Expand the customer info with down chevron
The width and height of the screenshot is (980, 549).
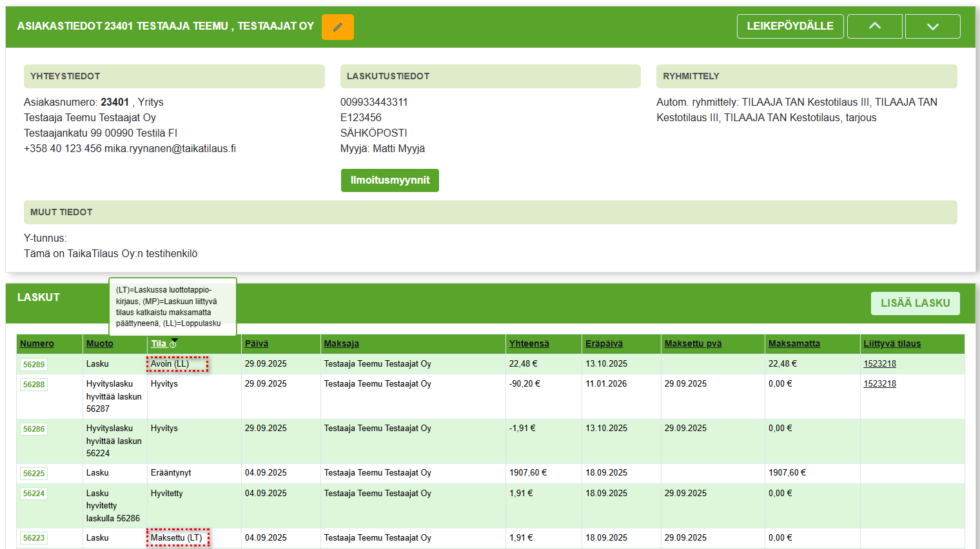click(932, 26)
